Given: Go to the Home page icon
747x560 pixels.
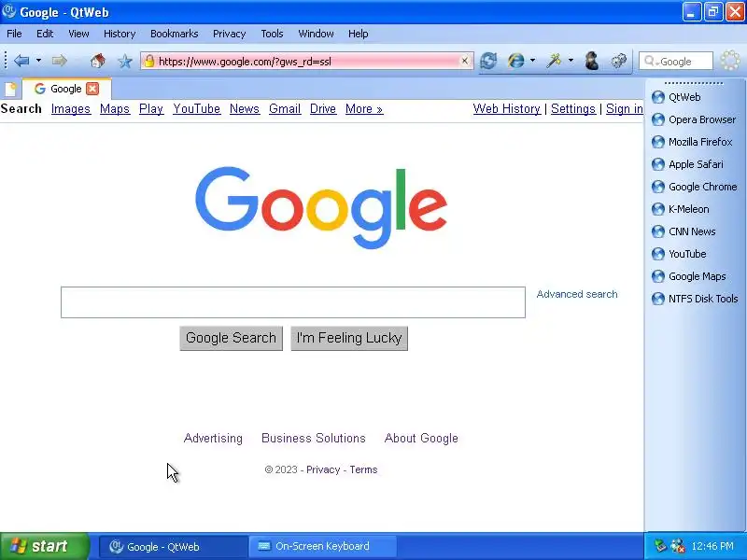Looking at the screenshot, I should tap(98, 61).
